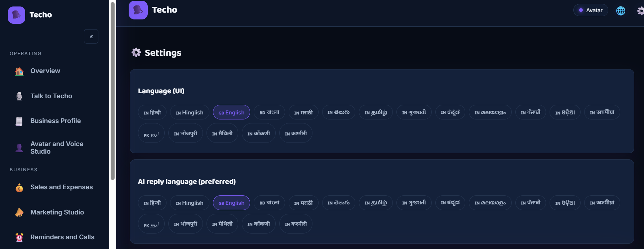Go to Sales and Expenses page
The image size is (644, 249).
61,187
